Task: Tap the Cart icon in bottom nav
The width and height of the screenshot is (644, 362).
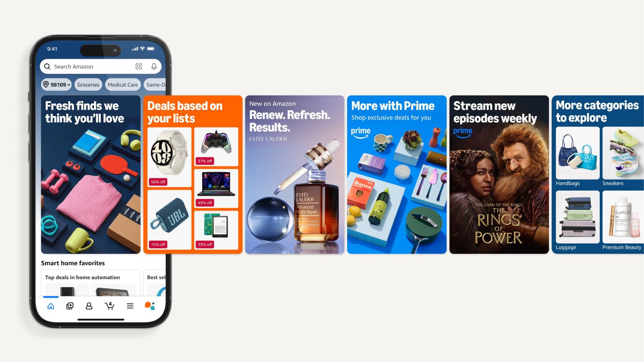Action: pyautogui.click(x=109, y=305)
